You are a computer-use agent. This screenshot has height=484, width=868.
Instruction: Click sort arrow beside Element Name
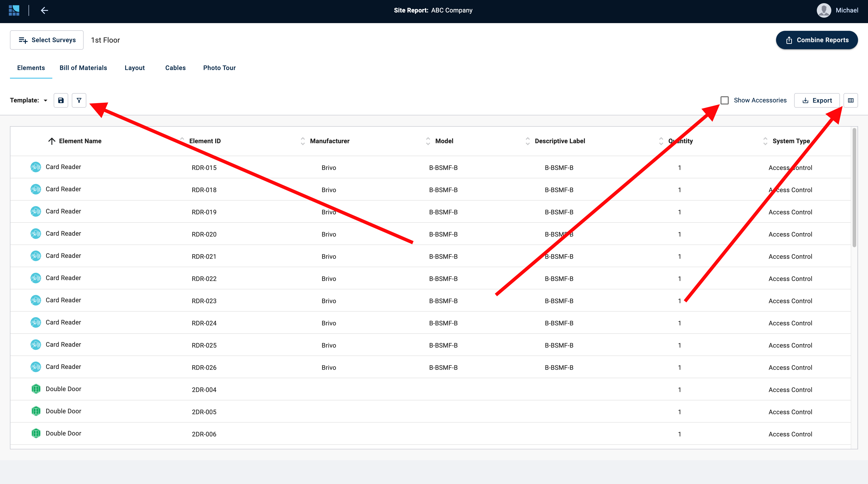tap(52, 141)
